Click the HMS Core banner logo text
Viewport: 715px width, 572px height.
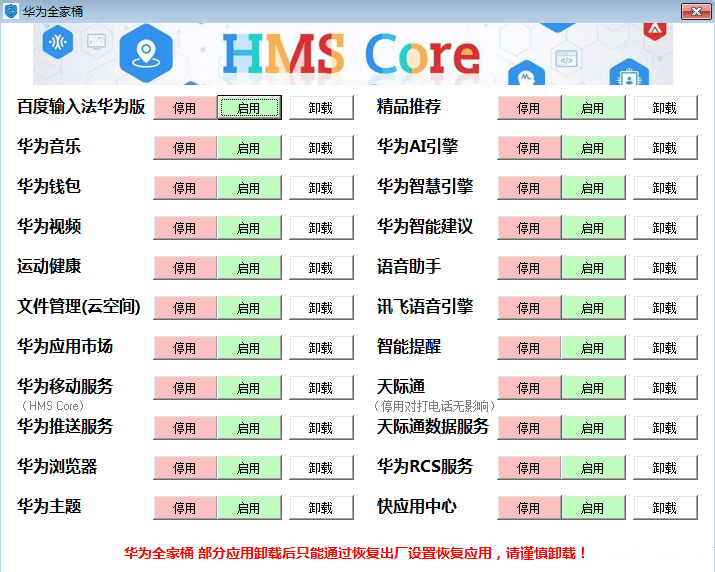(x=350, y=54)
